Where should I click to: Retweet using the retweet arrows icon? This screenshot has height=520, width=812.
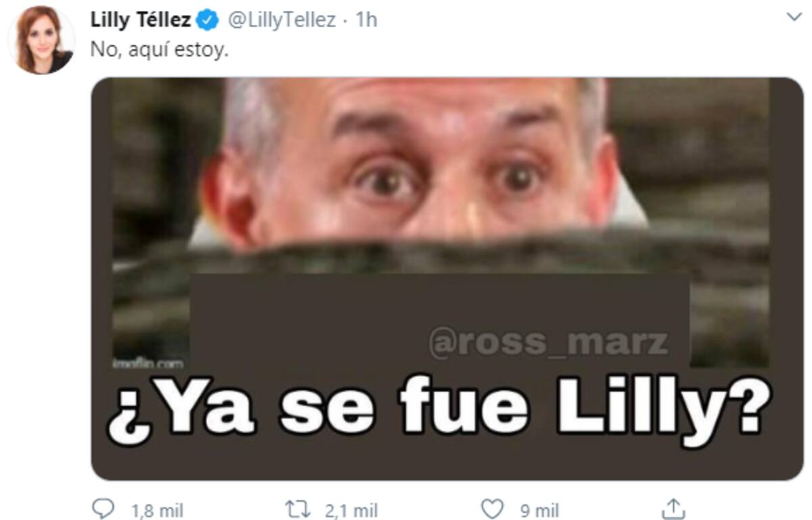[x=297, y=508]
